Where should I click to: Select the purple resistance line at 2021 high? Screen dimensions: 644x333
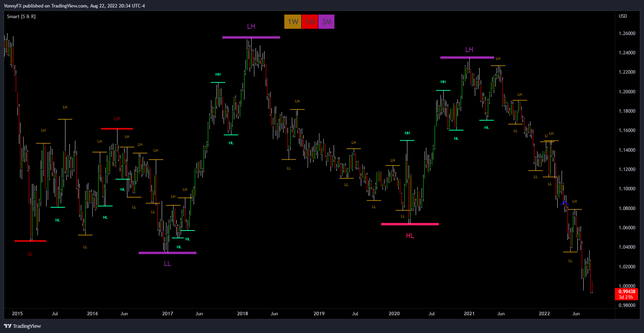click(x=467, y=58)
